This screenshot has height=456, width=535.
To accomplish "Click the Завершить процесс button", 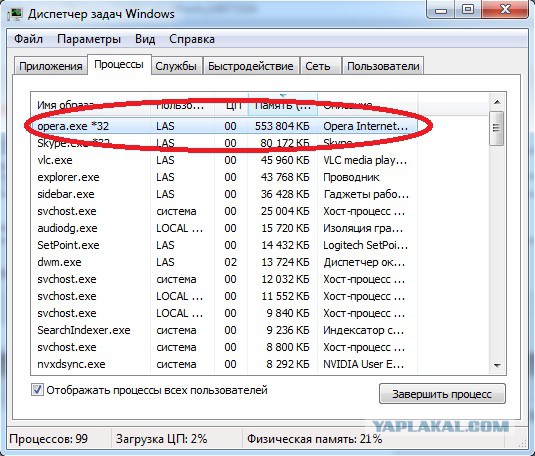I will click(442, 394).
